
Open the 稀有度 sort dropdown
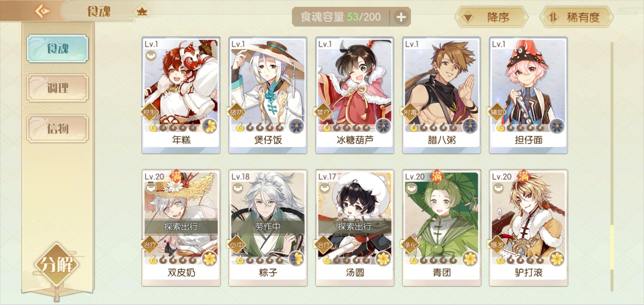click(x=576, y=18)
